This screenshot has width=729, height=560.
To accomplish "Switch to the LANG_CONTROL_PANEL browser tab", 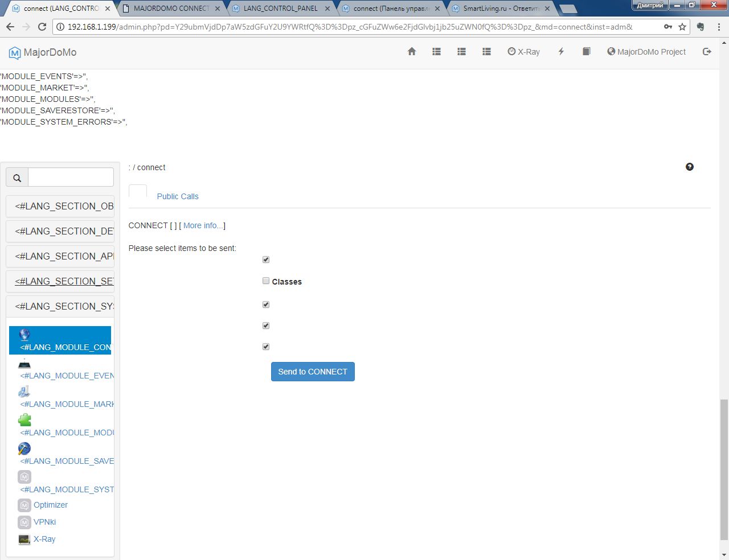I will 280,9.
